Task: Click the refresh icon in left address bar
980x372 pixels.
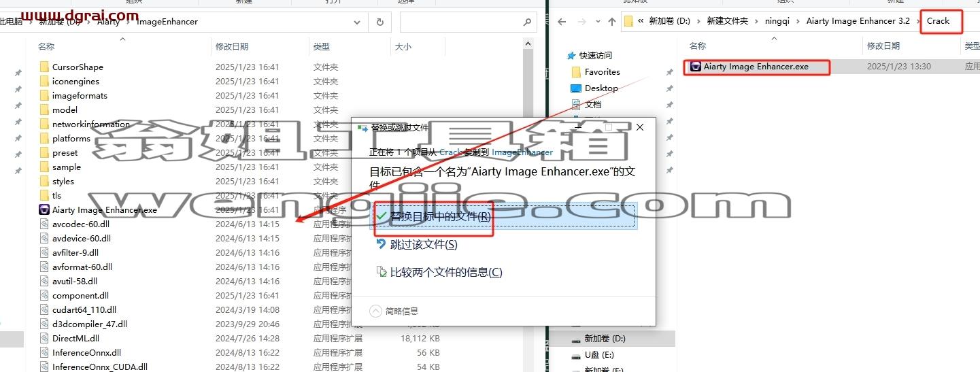Action: (x=379, y=22)
